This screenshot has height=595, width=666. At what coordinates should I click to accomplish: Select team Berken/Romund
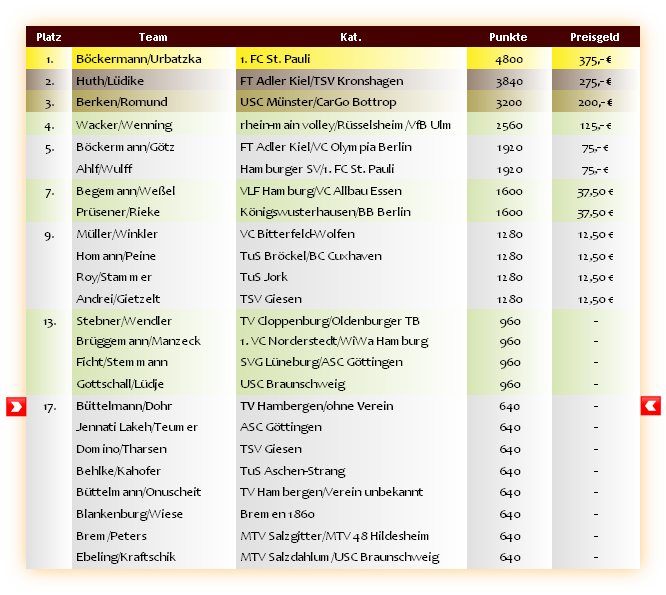coord(122,102)
